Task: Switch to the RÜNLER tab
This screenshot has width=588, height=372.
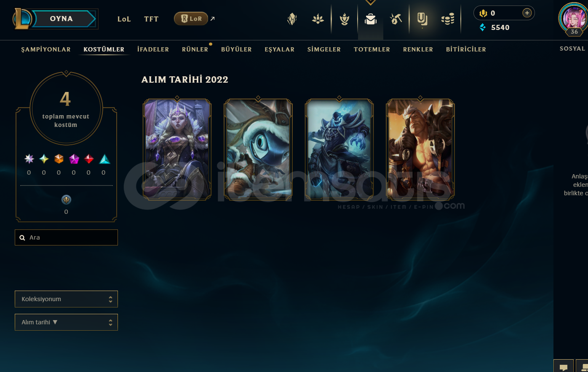Action: pyautogui.click(x=195, y=49)
